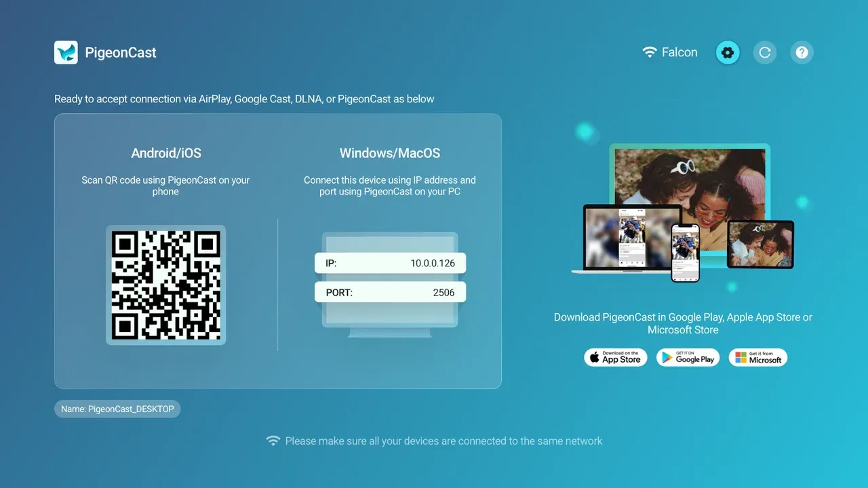The height and width of the screenshot is (488, 868).
Task: Click the PORT 2506 field
Action: [x=390, y=292]
